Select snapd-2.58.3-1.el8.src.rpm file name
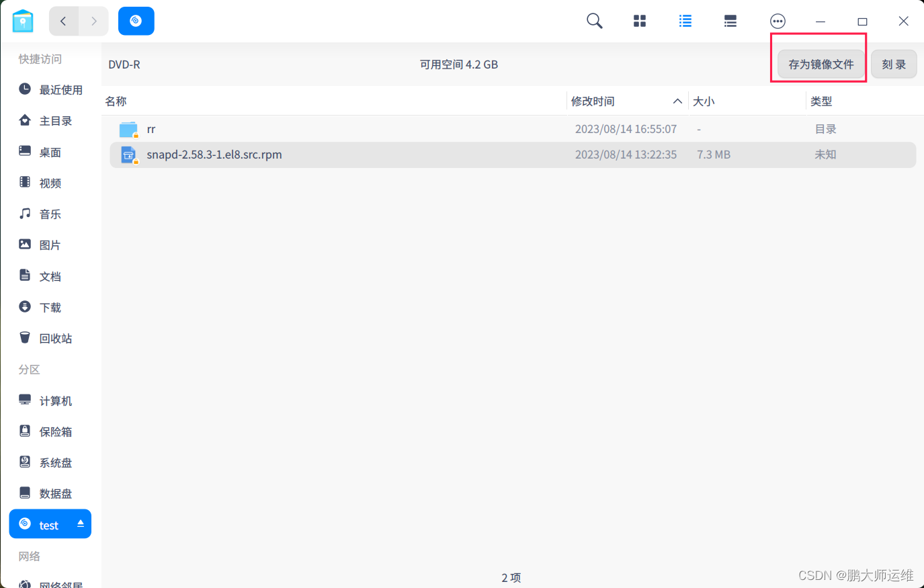 pyautogui.click(x=214, y=155)
